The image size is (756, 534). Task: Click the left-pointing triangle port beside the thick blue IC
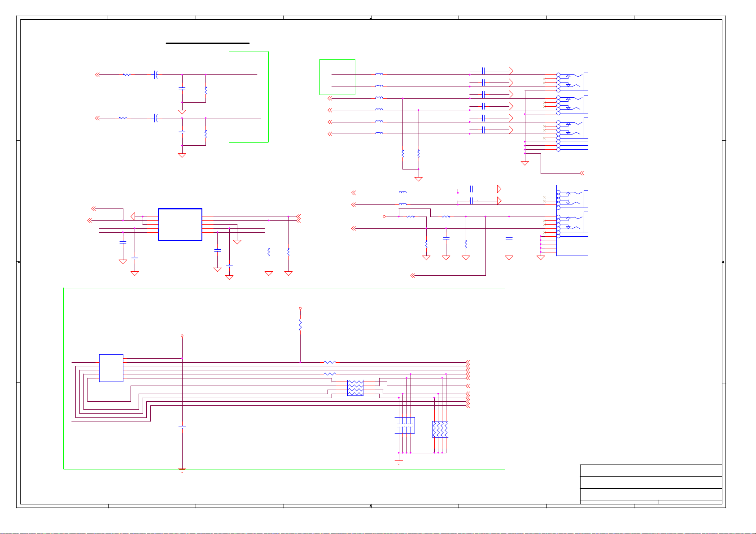(x=133, y=217)
